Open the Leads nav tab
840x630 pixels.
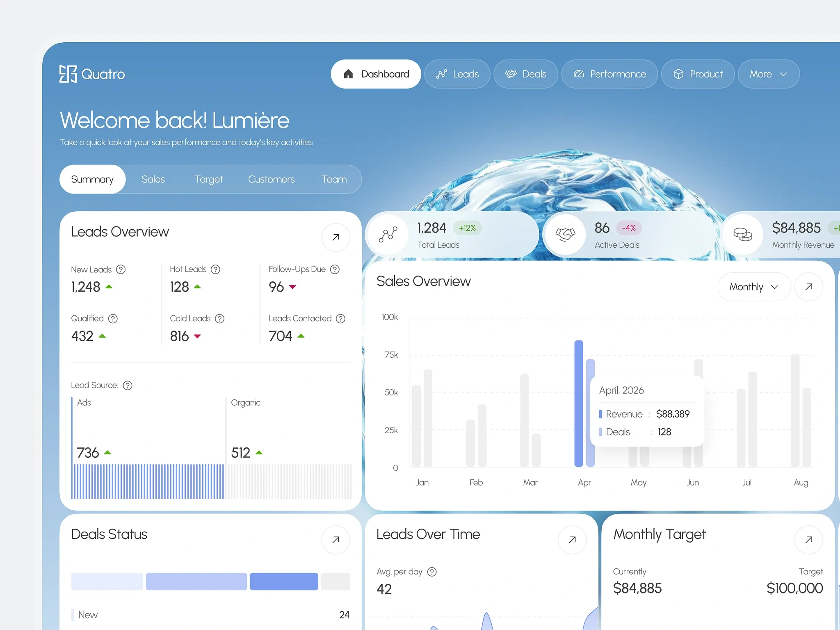(457, 74)
